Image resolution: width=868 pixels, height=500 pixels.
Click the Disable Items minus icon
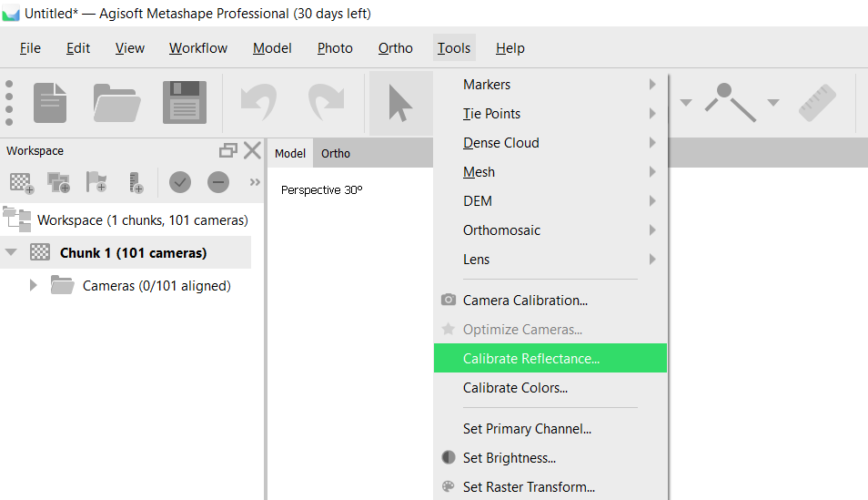[218, 182]
